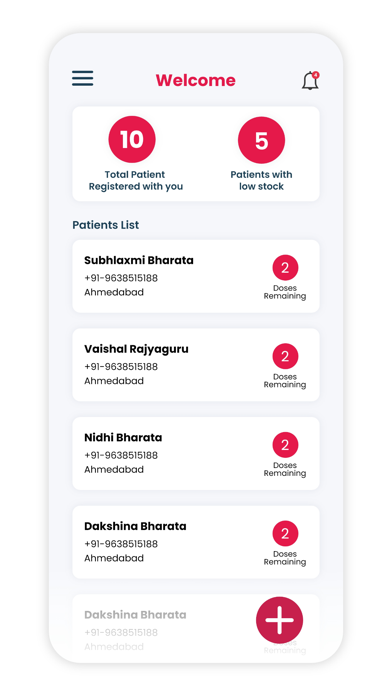Image resolution: width=392 pixels, height=696 pixels.
Task: Tap the 5 low stock circle
Action: point(261,140)
